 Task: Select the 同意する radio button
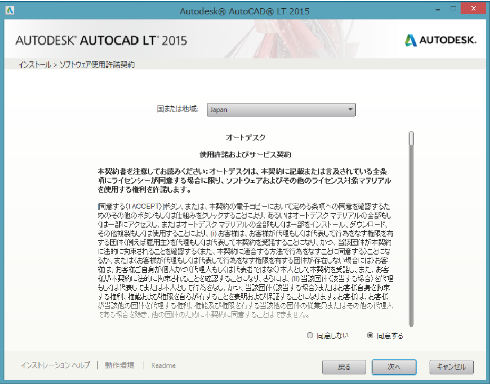(x=370, y=335)
